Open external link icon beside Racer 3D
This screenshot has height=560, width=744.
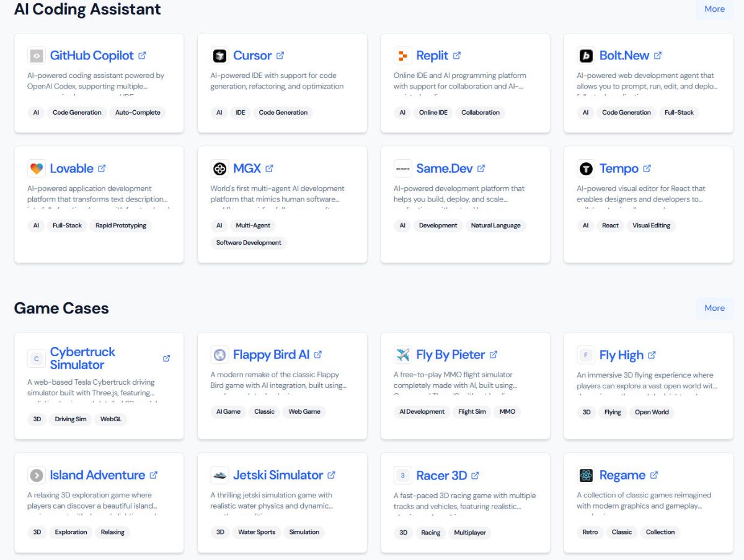[475, 475]
